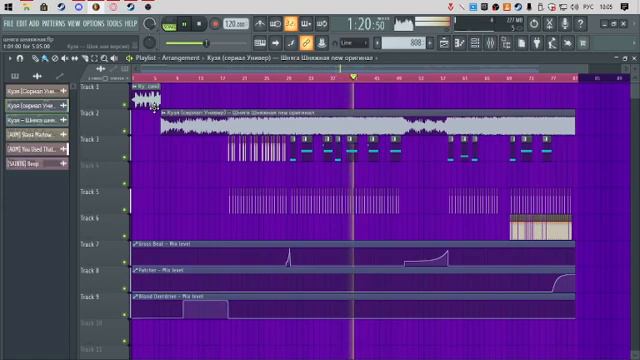
Task: Select the playlist slip tool
Action: pos(75,59)
